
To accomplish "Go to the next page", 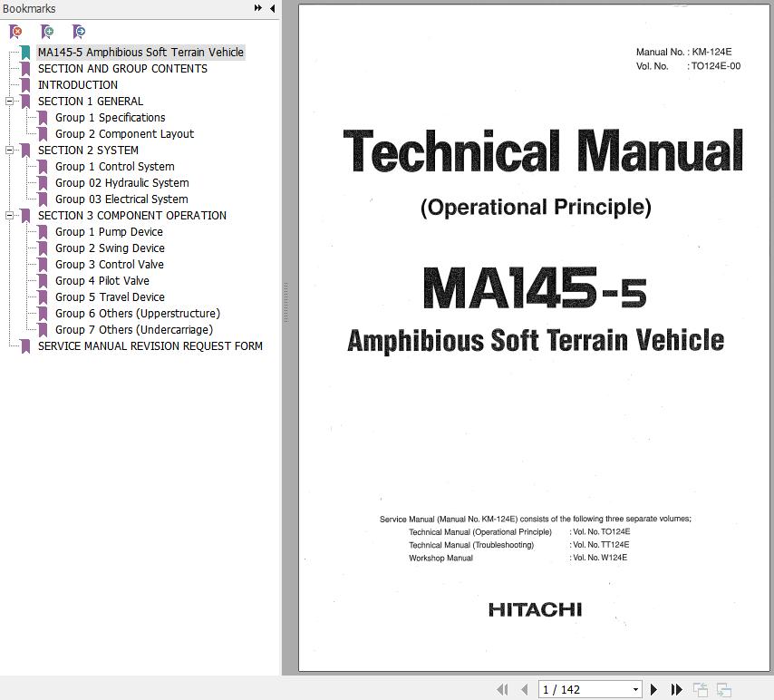I will pos(653,690).
